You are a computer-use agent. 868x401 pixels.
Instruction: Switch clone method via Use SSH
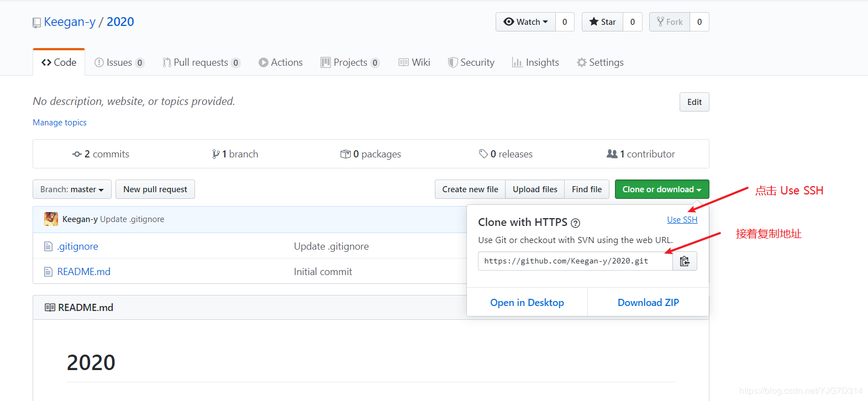682,220
